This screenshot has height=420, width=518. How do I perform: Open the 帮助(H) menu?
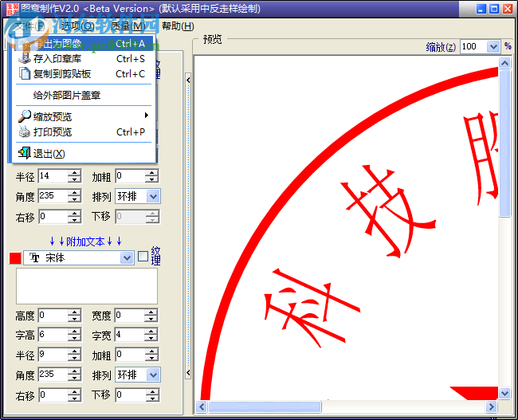coord(178,26)
